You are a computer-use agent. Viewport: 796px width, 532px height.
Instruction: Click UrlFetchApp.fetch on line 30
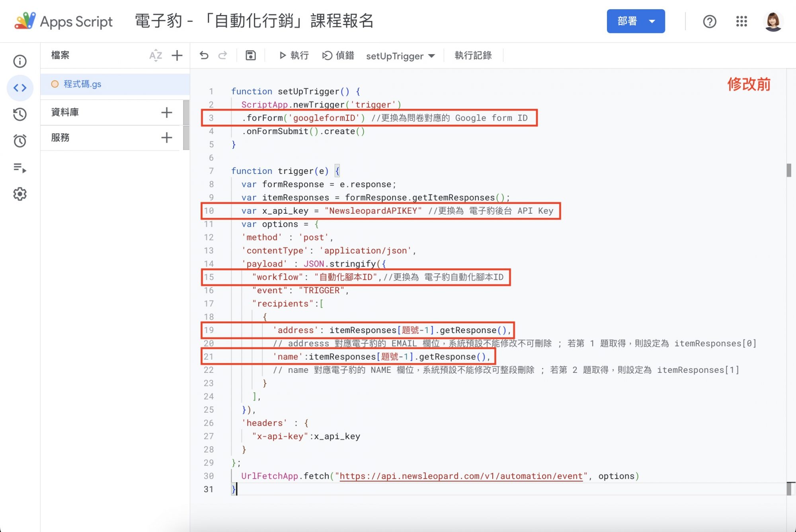pos(285,476)
